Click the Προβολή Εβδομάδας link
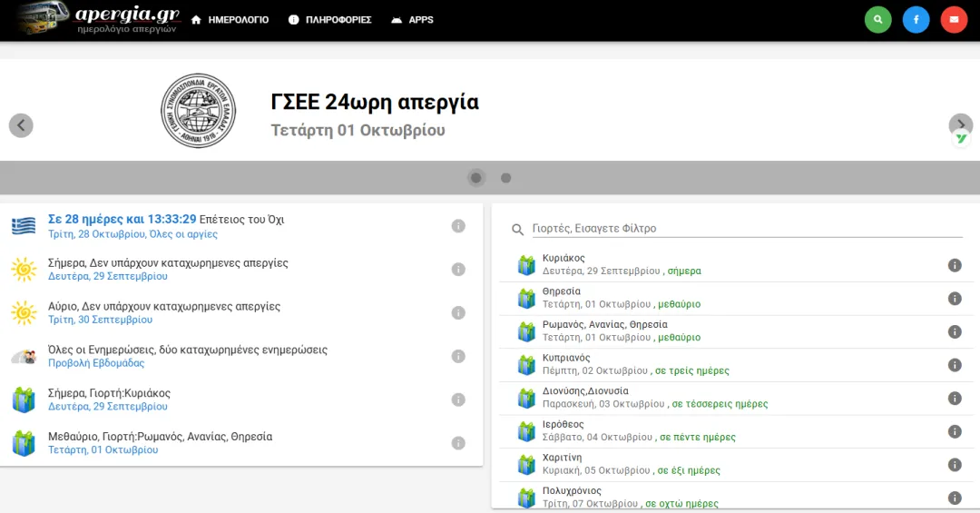 pos(96,363)
